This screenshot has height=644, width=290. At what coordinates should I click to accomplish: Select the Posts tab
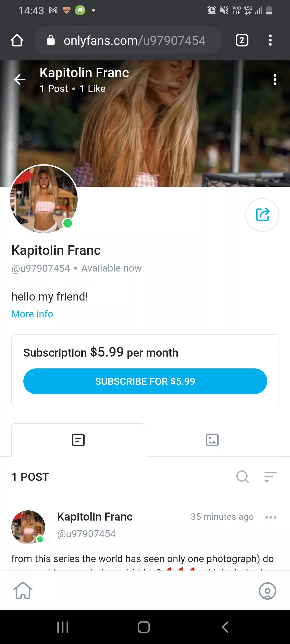click(x=78, y=440)
